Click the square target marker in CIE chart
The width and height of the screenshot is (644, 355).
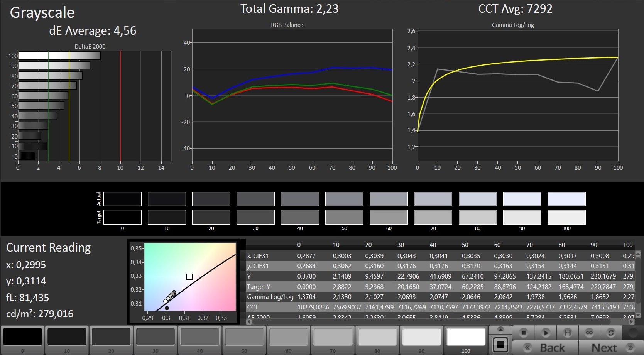tap(189, 277)
